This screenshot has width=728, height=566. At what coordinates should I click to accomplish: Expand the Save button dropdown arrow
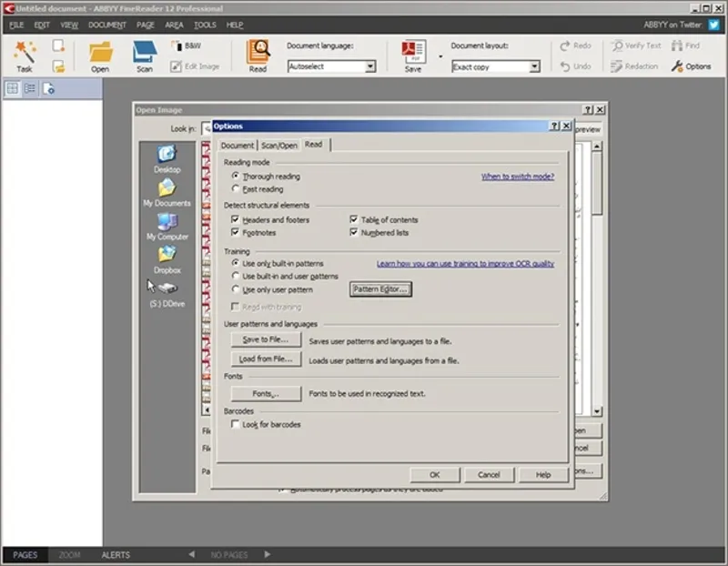point(440,57)
